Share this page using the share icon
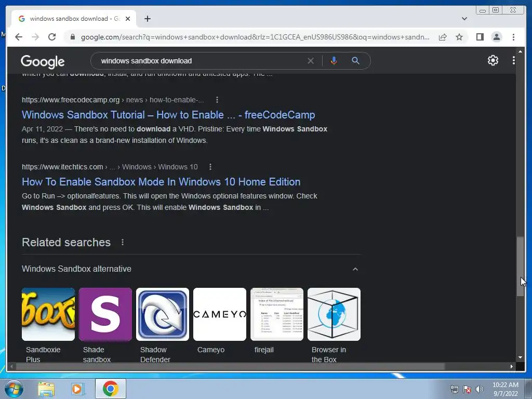532x399 pixels. (443, 37)
